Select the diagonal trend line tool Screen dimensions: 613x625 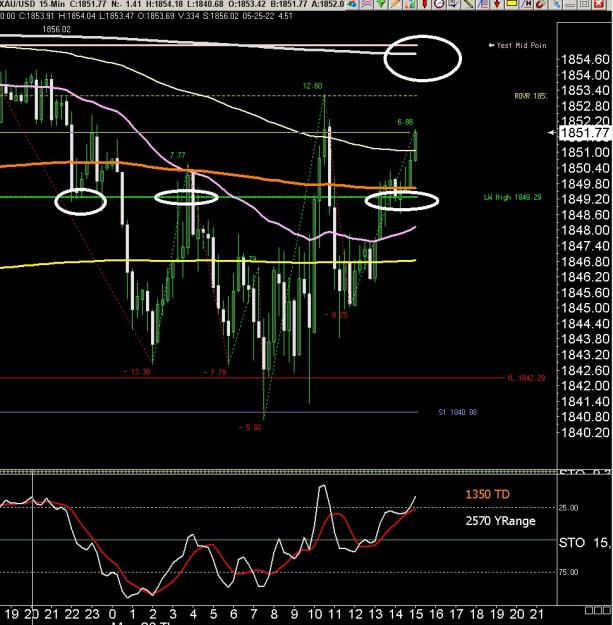coord(468,4)
